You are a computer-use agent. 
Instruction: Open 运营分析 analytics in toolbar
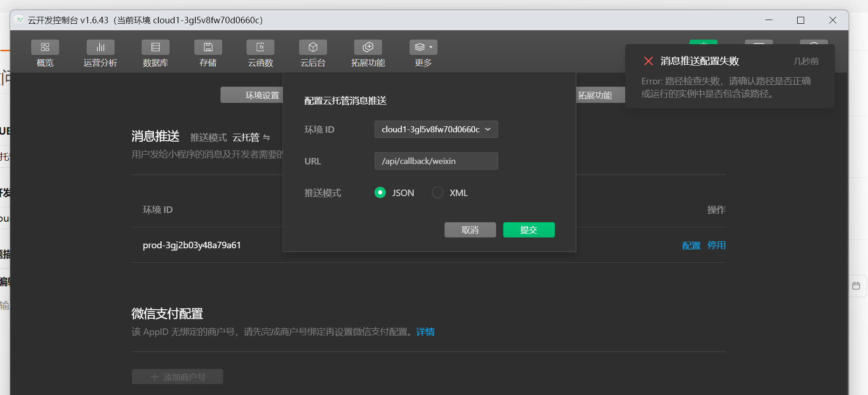tap(100, 48)
